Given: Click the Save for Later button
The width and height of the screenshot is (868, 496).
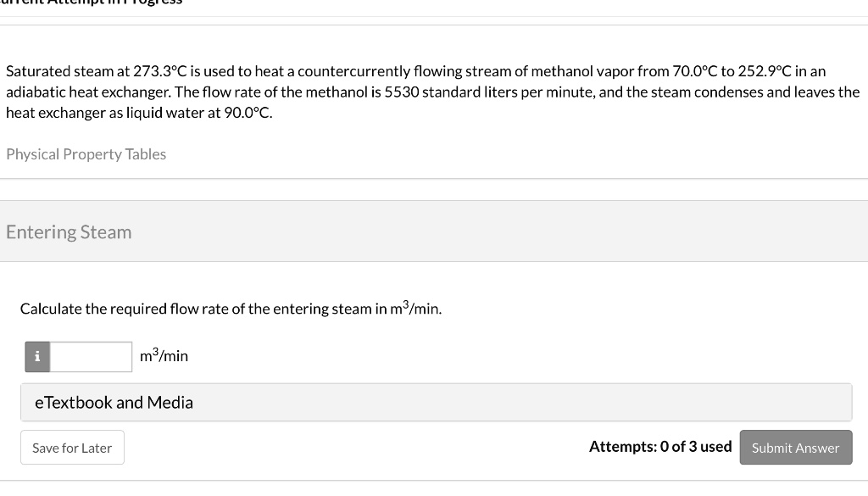Looking at the screenshot, I should pyautogui.click(x=72, y=447).
